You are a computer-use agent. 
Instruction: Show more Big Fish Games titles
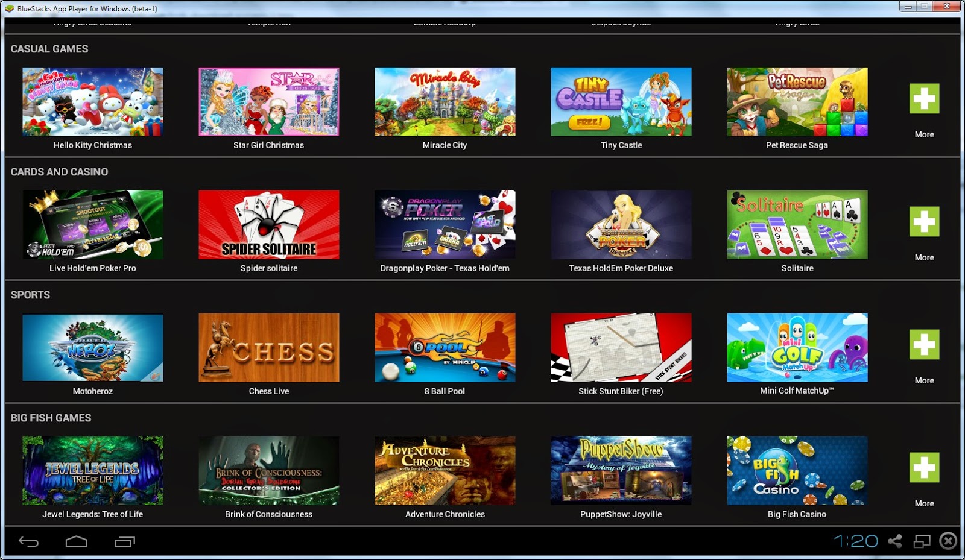point(925,468)
